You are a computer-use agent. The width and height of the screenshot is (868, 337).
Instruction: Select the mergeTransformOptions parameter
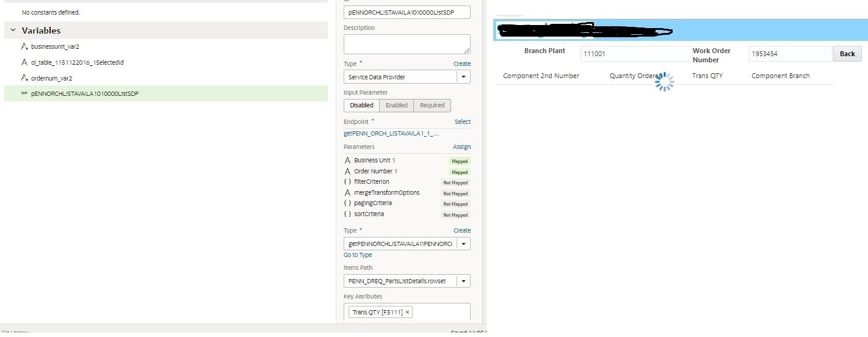click(386, 193)
